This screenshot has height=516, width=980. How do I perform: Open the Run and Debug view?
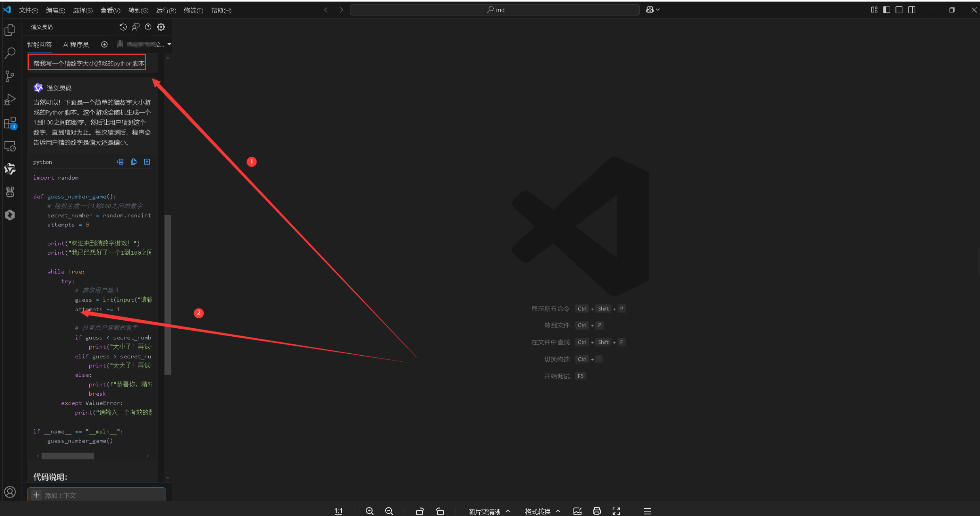point(10,99)
